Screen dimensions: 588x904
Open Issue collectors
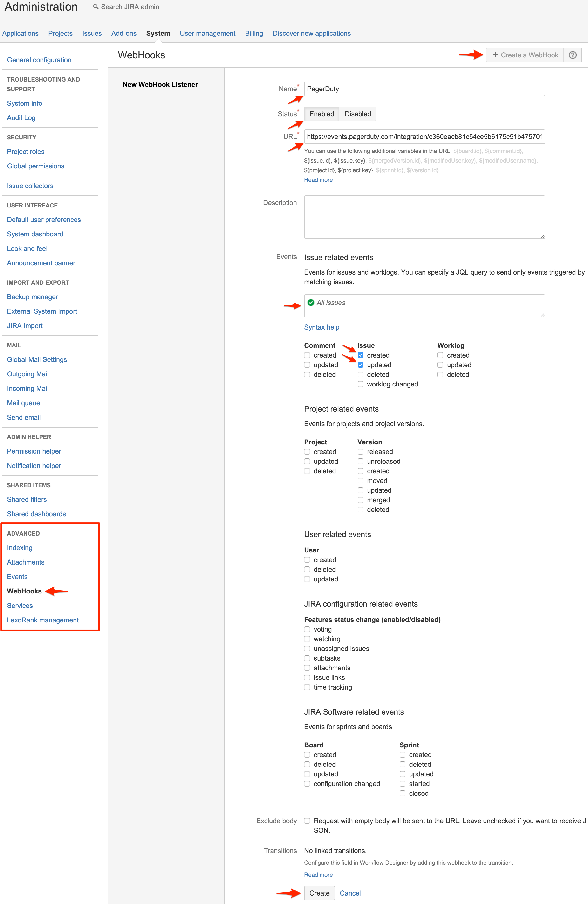point(30,186)
